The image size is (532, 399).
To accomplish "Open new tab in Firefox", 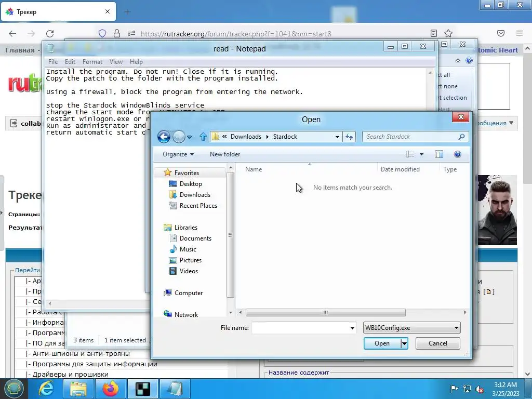I will click(x=127, y=12).
